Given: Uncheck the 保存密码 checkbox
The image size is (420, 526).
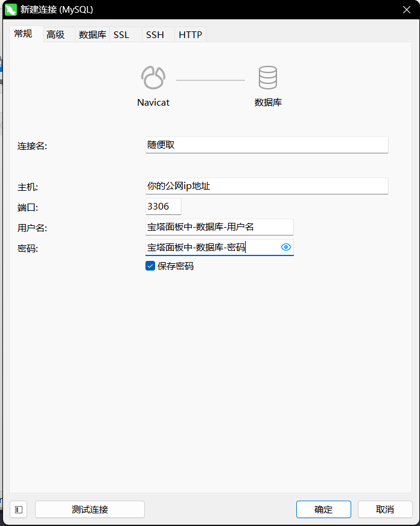Looking at the screenshot, I should pyautogui.click(x=150, y=266).
